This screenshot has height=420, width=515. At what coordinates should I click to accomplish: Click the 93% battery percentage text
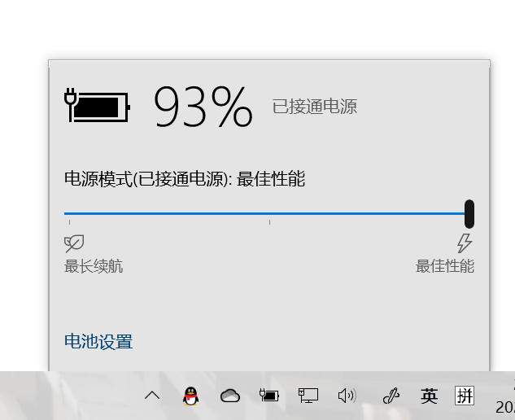(x=203, y=106)
